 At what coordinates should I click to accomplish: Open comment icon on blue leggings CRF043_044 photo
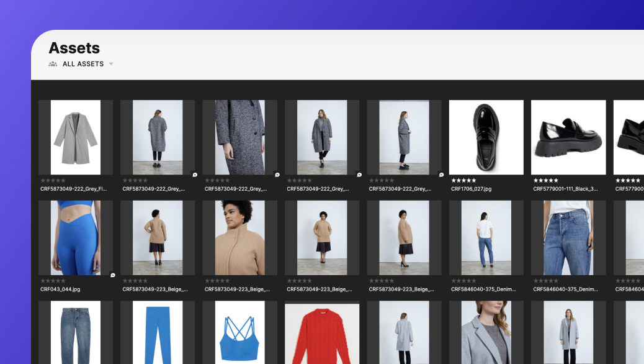coord(112,275)
